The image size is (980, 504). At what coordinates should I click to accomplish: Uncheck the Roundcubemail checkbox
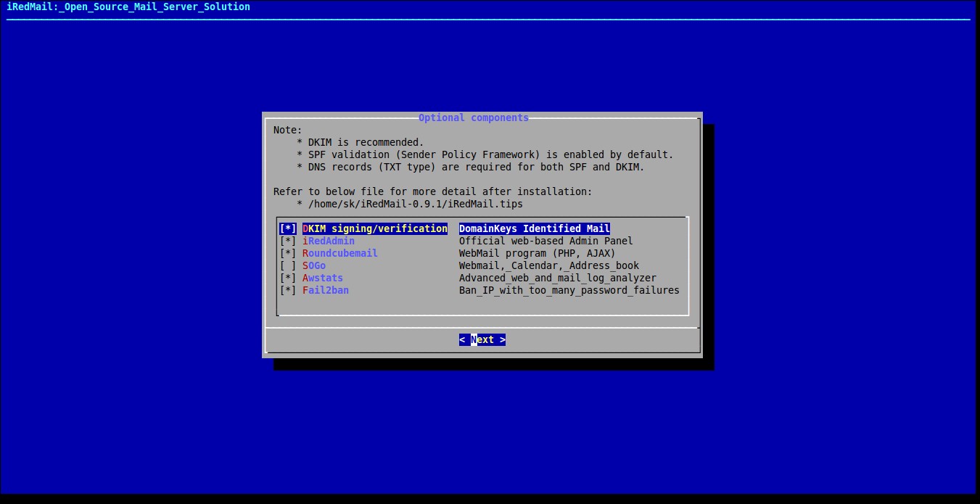click(x=288, y=253)
